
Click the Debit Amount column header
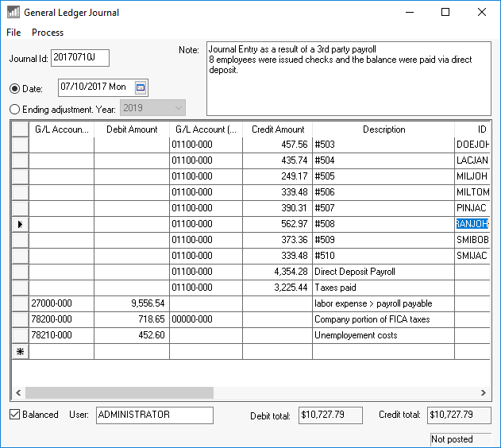click(x=131, y=129)
